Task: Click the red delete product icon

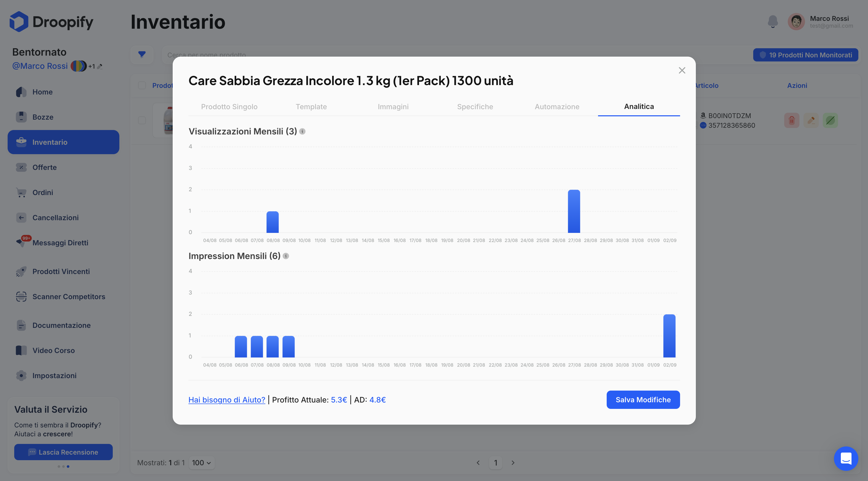Action: pos(792,120)
